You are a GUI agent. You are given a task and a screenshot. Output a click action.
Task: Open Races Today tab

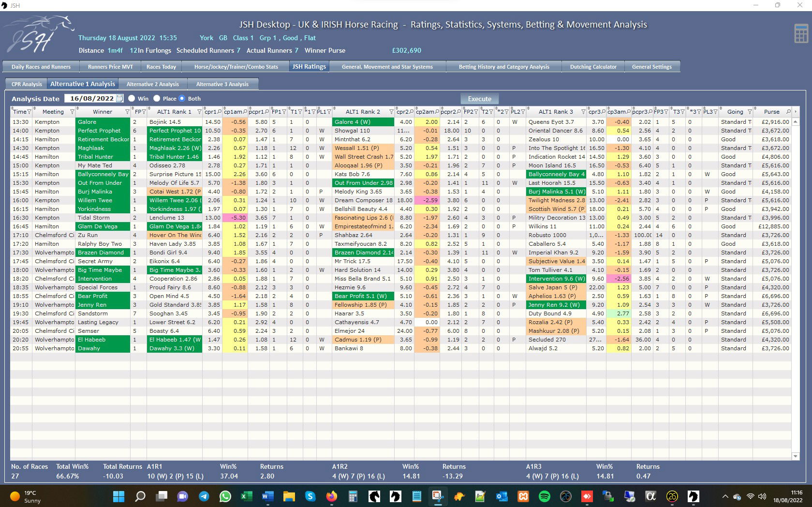pyautogui.click(x=161, y=67)
